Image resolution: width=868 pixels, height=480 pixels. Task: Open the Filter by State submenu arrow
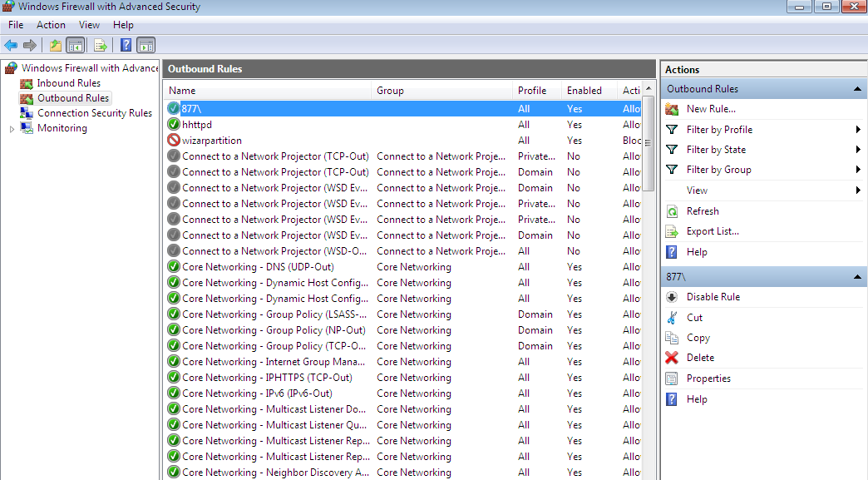[x=858, y=150]
